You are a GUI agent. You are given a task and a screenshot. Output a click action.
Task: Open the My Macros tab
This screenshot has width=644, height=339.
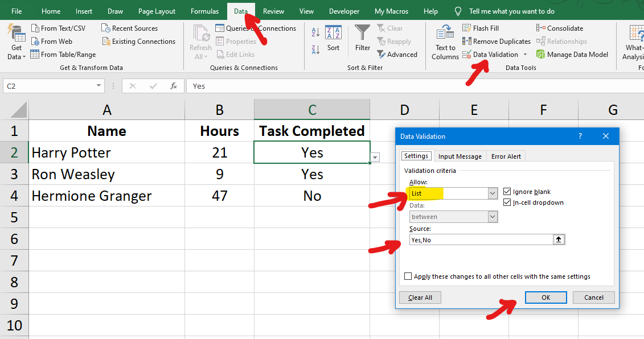pyautogui.click(x=391, y=11)
